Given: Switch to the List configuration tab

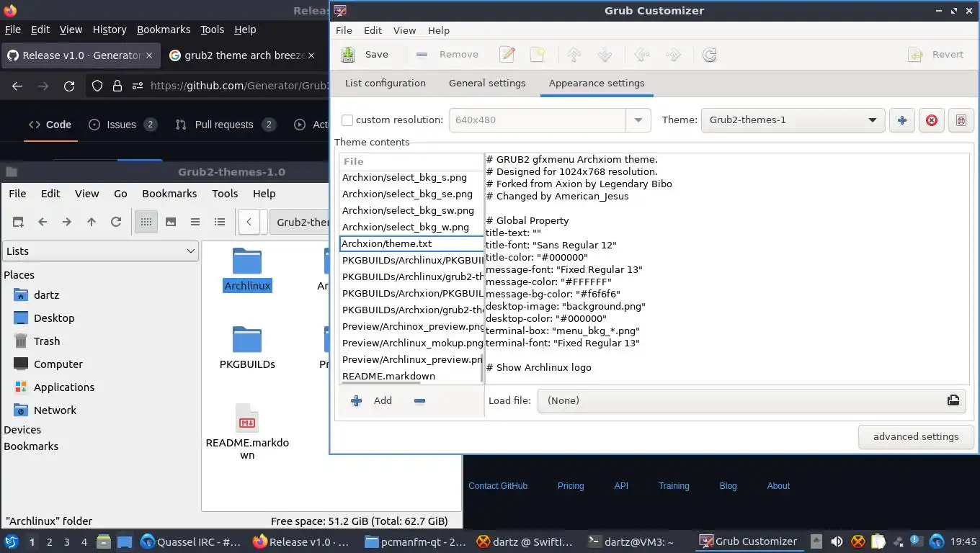Looking at the screenshot, I should (x=385, y=83).
